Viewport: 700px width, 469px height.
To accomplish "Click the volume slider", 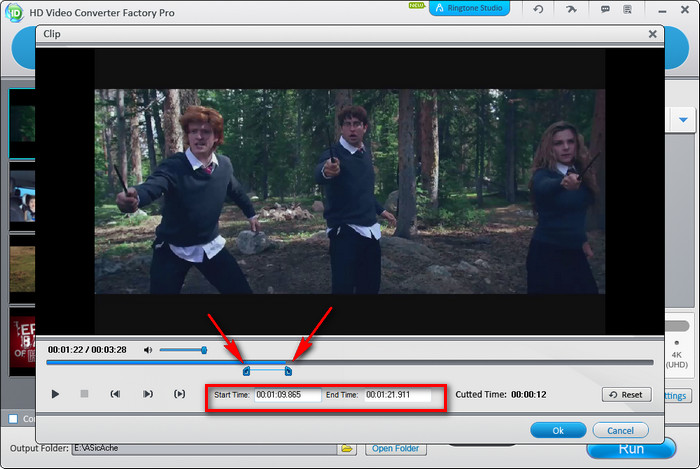I will pos(183,350).
